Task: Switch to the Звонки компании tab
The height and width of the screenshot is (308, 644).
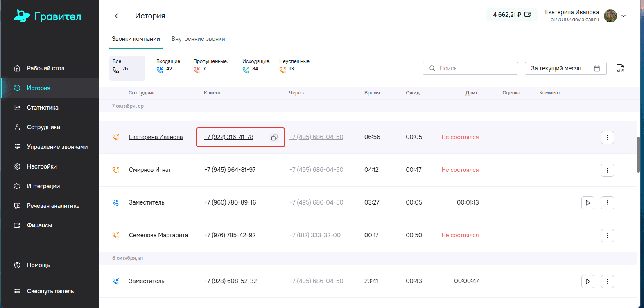Action: tap(136, 39)
